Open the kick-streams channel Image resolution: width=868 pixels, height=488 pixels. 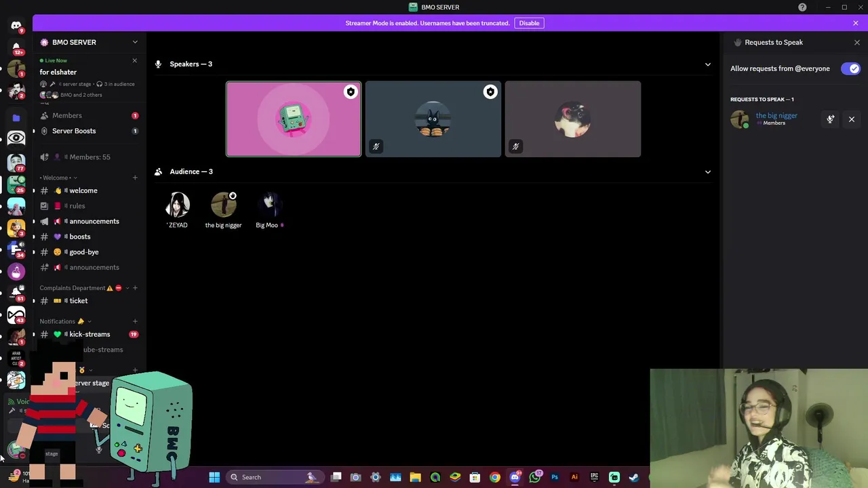click(89, 334)
